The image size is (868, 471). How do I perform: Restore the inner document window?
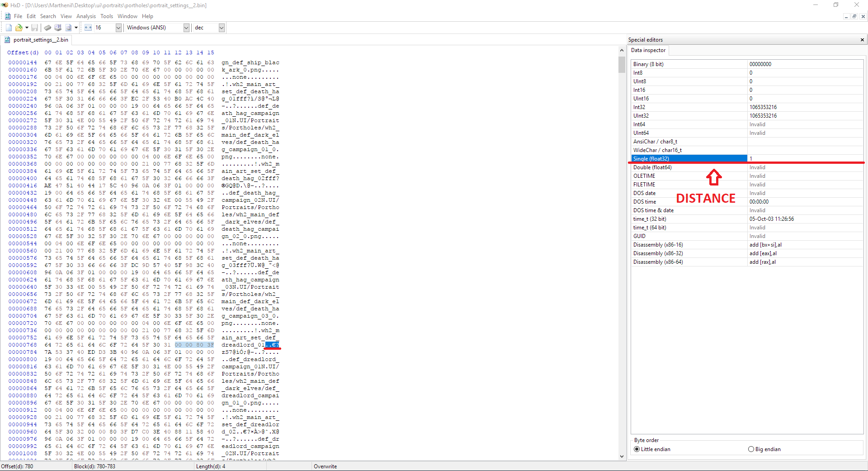[854, 16]
